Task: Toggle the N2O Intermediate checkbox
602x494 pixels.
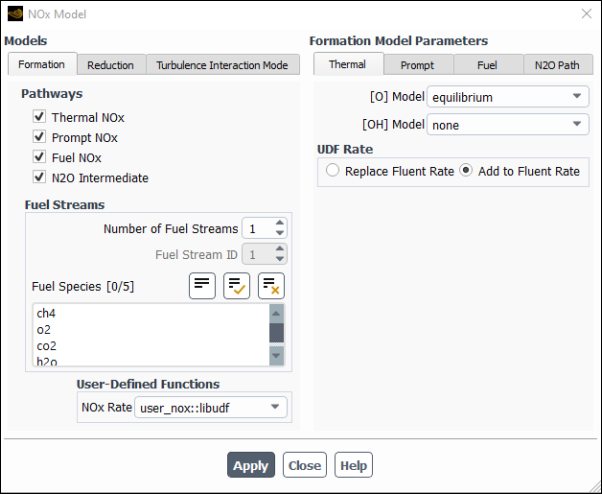Action: coord(39,177)
